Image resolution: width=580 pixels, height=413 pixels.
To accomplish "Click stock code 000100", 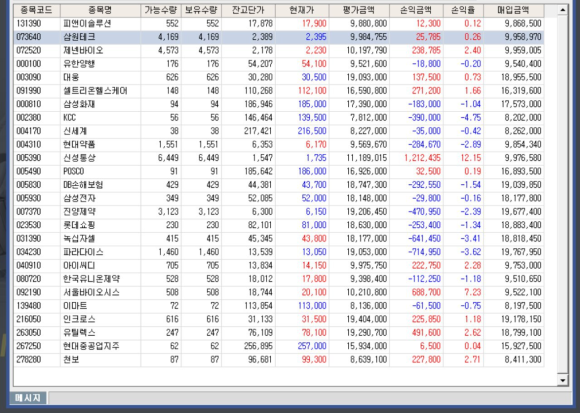I will (29, 64).
